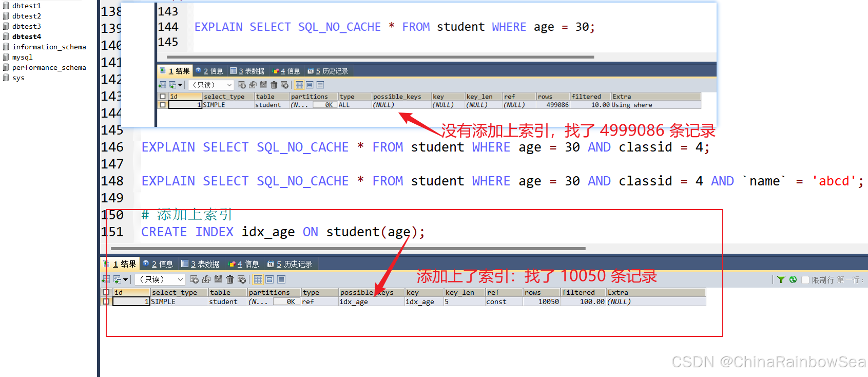Open copy options arrow in lower result toolbar

tap(125, 279)
